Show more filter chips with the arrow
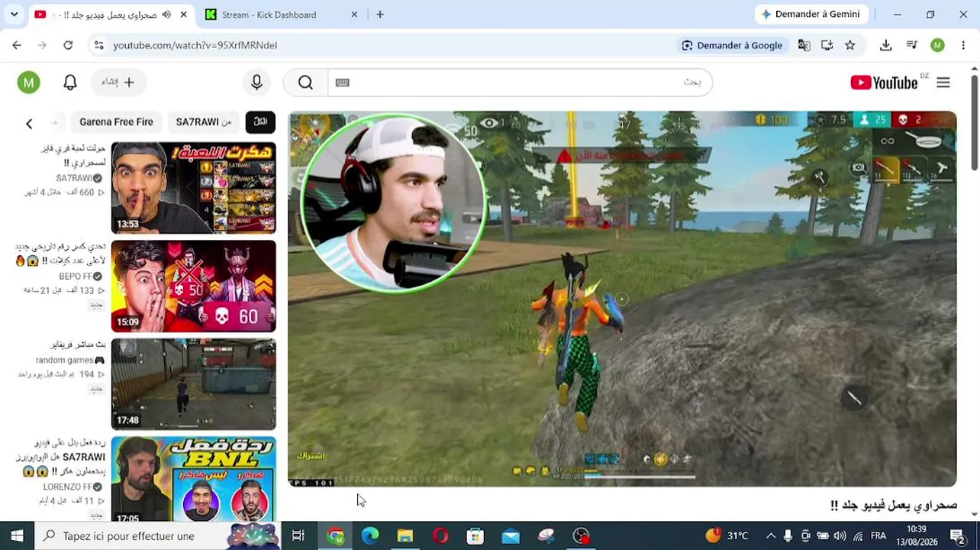This screenshot has height=550, width=980. pos(29,123)
